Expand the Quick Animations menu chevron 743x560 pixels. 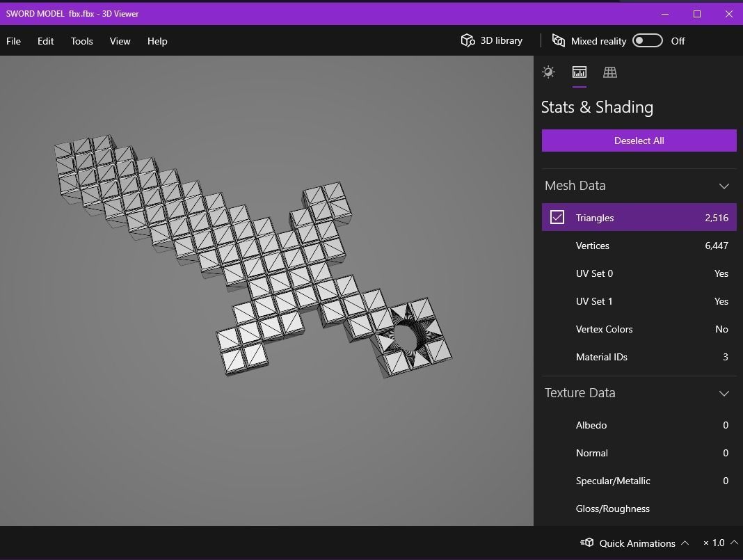pos(685,543)
